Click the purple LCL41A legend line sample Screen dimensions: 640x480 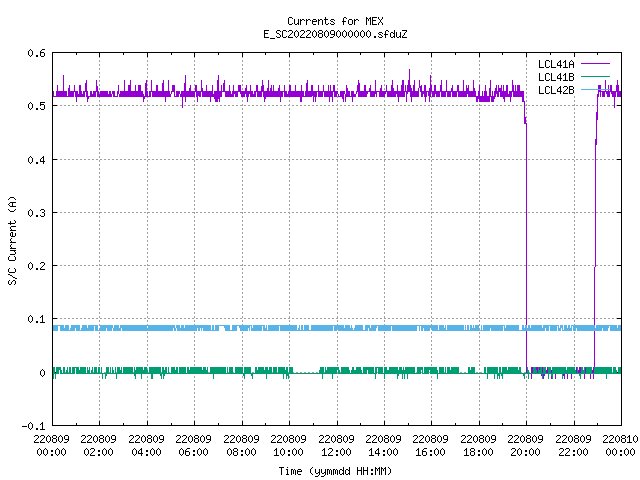click(x=595, y=64)
